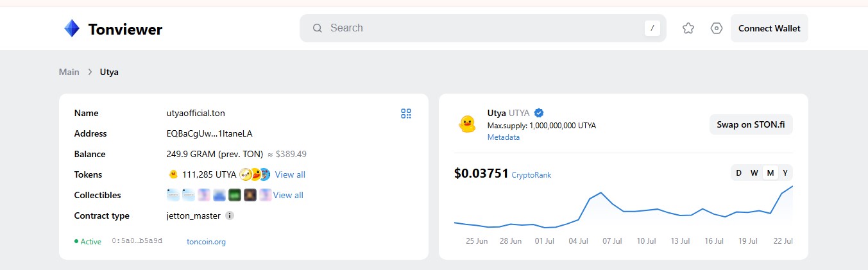Open the hexagon settings icon
Image resolution: width=868 pixels, height=270 pixels.
point(717,28)
